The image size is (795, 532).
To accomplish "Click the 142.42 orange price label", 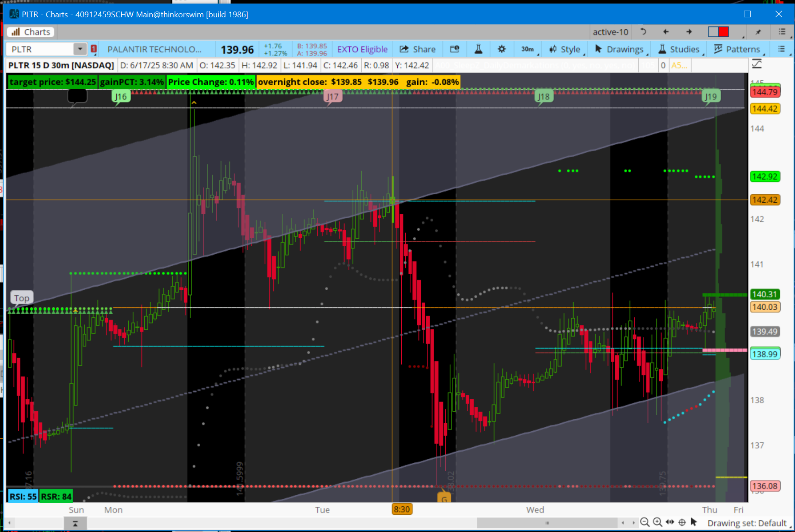I will click(765, 200).
